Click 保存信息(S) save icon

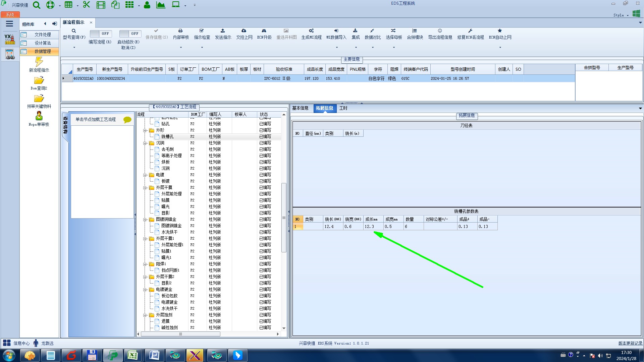click(156, 31)
